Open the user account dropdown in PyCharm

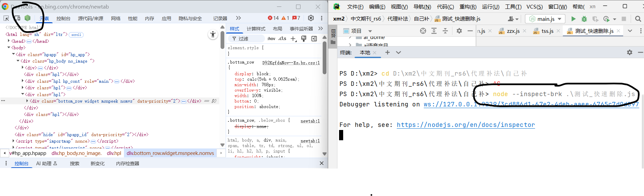pyautogui.click(x=513, y=19)
